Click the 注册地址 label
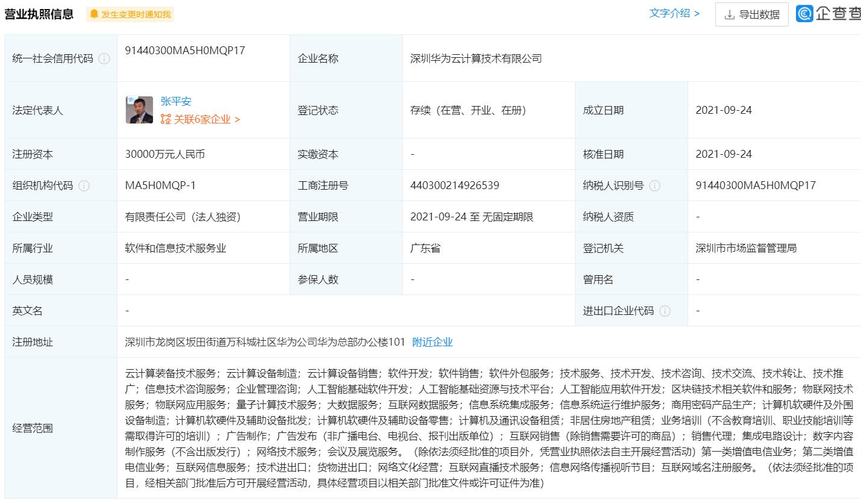The image size is (861, 504). click(33, 342)
